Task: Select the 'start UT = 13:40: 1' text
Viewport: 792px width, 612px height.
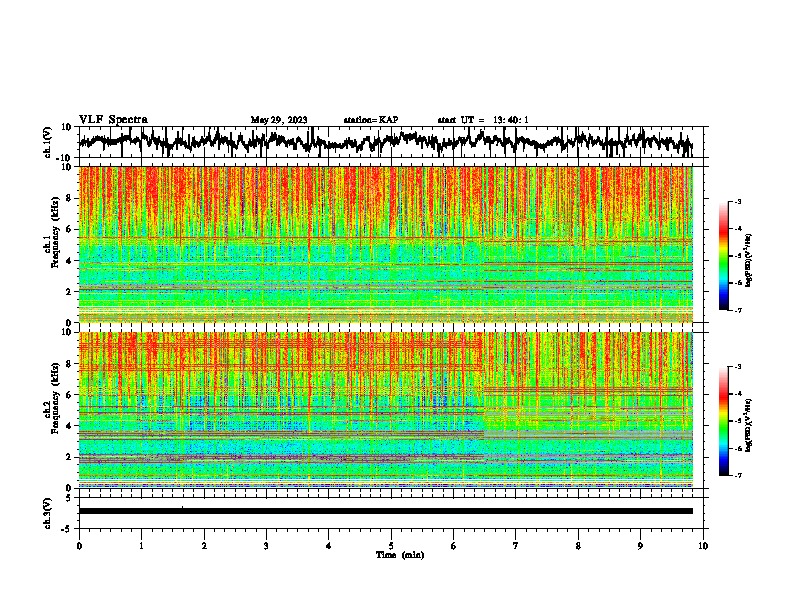Action: (x=483, y=120)
